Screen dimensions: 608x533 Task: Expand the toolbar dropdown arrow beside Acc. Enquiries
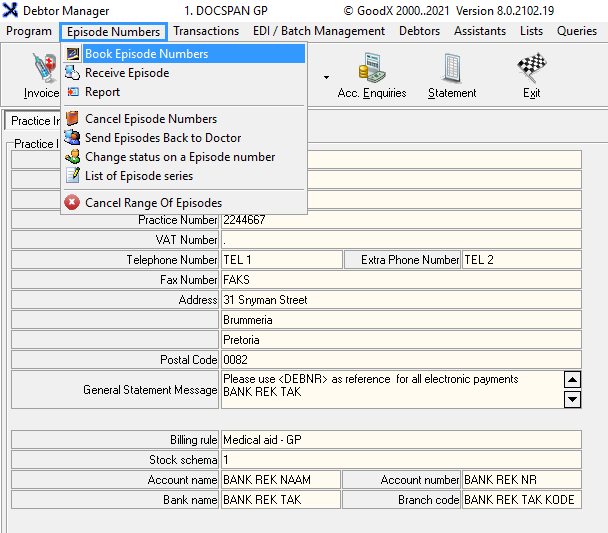coord(326,76)
